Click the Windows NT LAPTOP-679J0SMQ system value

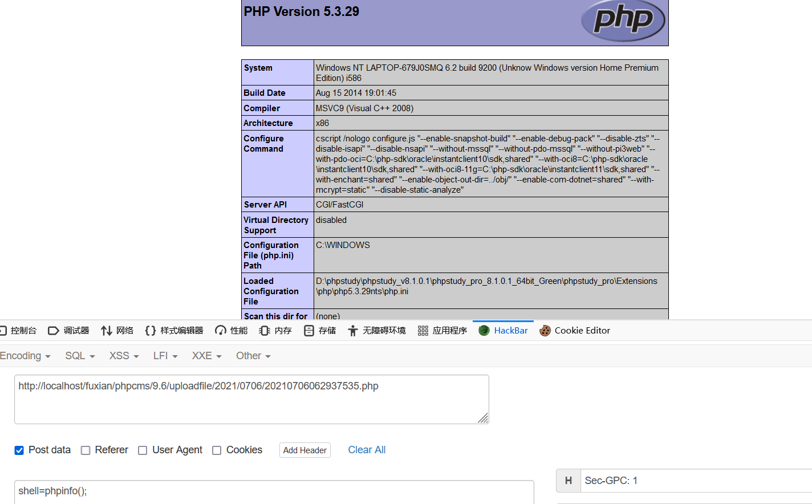coord(487,73)
